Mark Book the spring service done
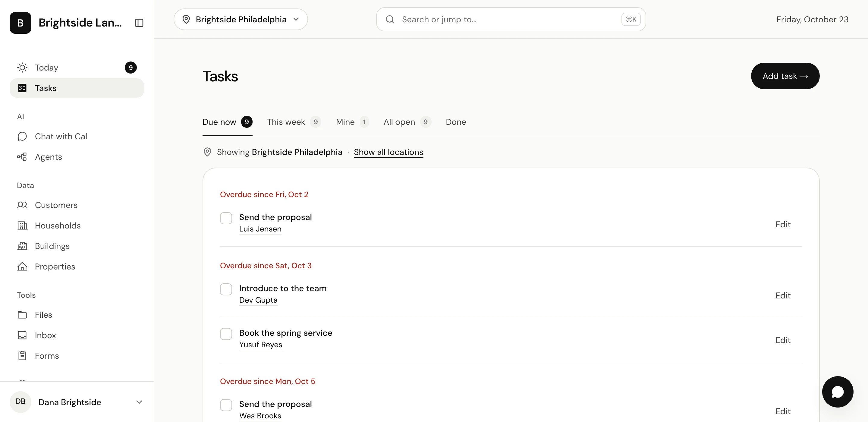Screen dimensions: 868x422 pyautogui.click(x=226, y=334)
